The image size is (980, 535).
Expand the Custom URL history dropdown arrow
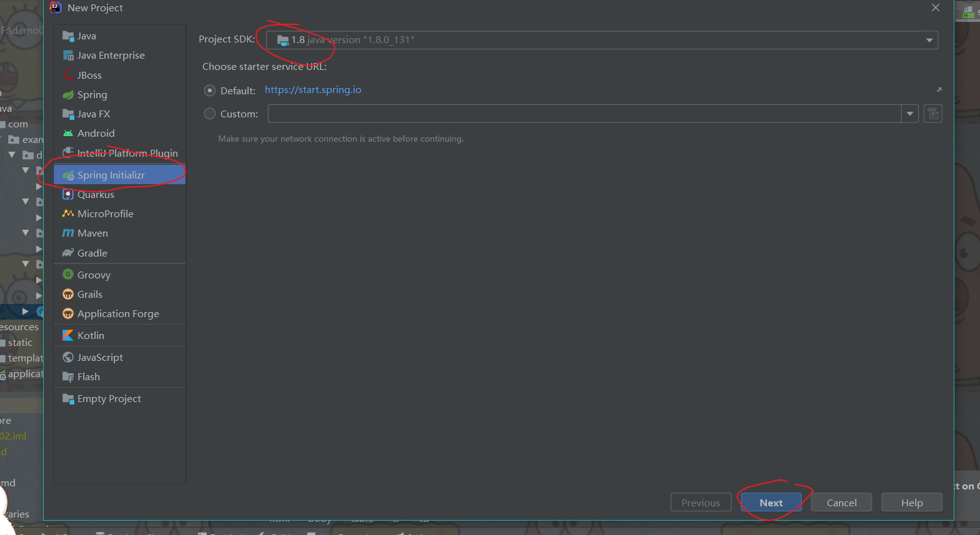click(910, 114)
